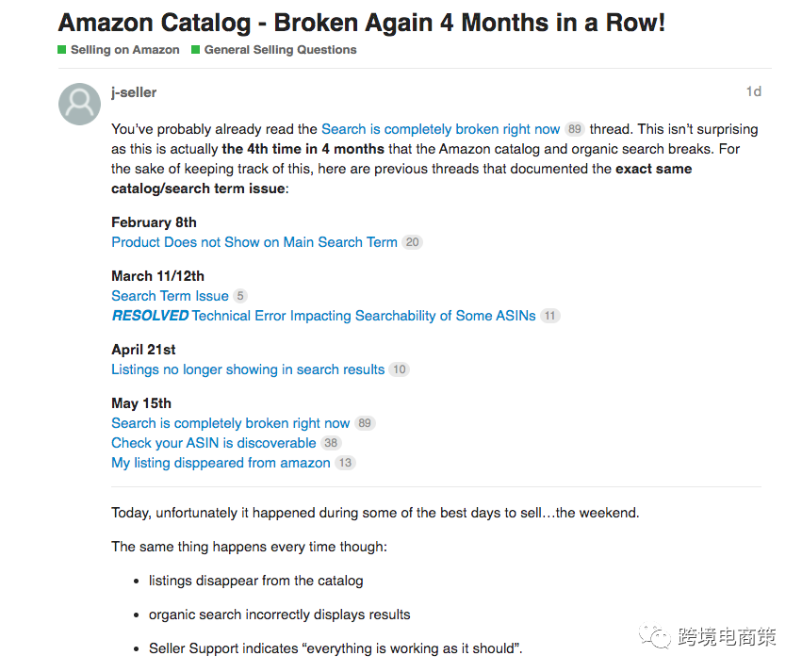This screenshot has width=802, height=672.
Task: Open General Selling Questions category
Action: click(x=280, y=50)
